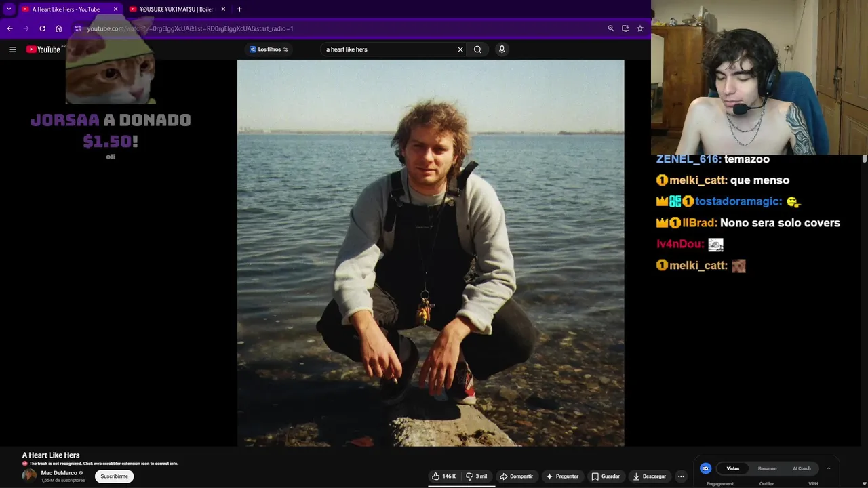
Task: Click the track not recognized scrobbler notice
Action: click(x=100, y=464)
